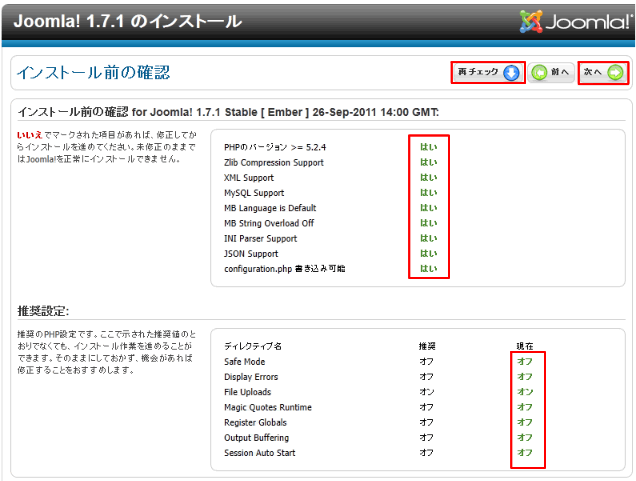Click the はい value for configuration.php
This screenshot has width=636, height=481.
click(x=428, y=268)
